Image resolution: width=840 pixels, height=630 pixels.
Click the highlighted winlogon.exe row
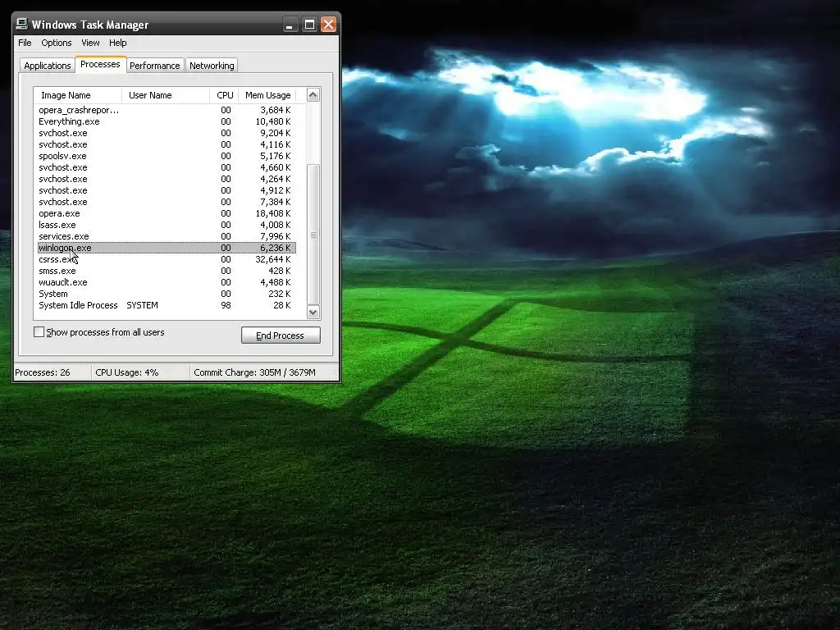pos(167,248)
